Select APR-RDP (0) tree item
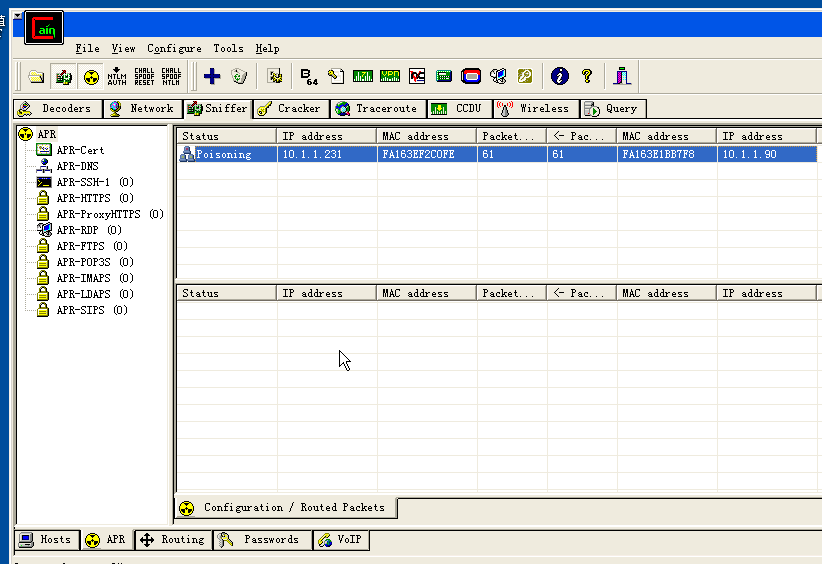Image resolution: width=822 pixels, height=564 pixels. pyautogui.click(x=89, y=230)
